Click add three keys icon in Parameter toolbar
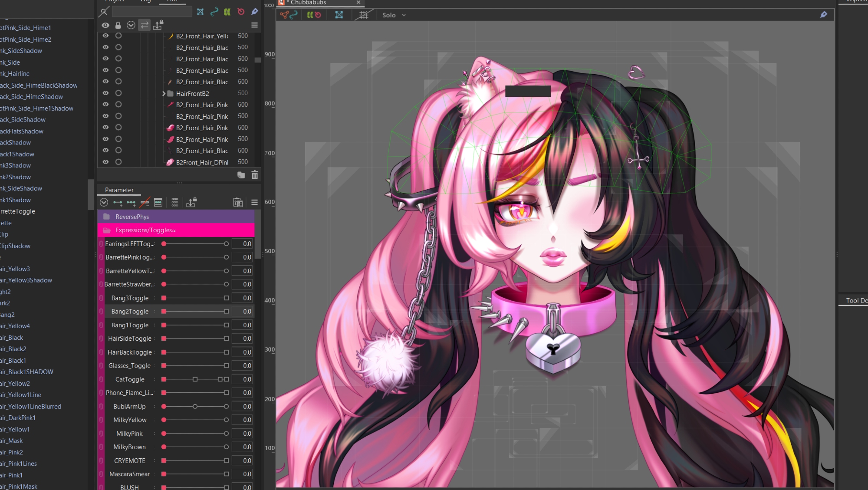 pos(131,202)
